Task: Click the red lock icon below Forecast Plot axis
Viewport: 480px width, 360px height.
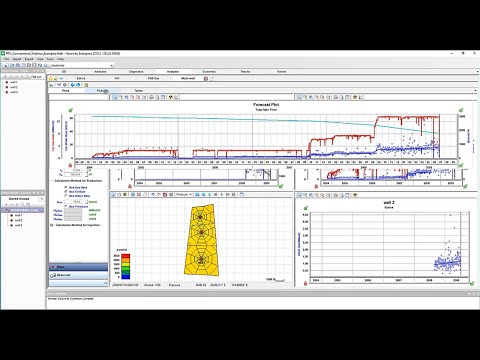Action: [70, 165]
